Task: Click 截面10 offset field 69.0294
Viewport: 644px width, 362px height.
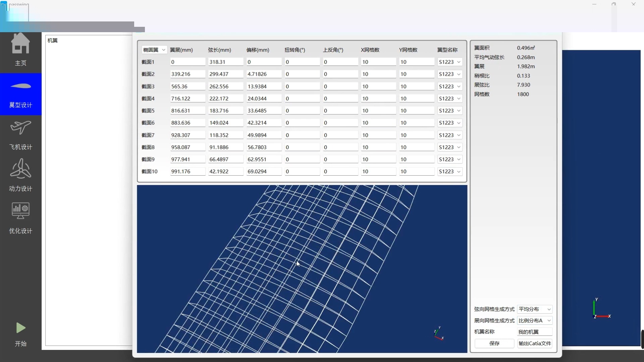Action: click(264, 171)
